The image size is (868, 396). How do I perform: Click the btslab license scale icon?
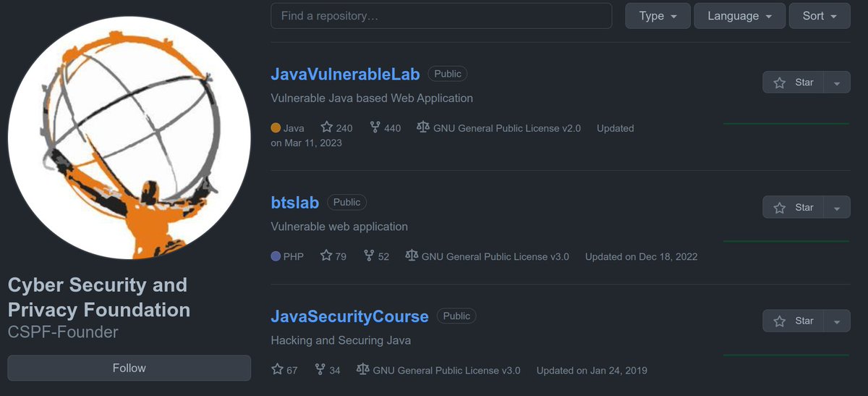[412, 256]
